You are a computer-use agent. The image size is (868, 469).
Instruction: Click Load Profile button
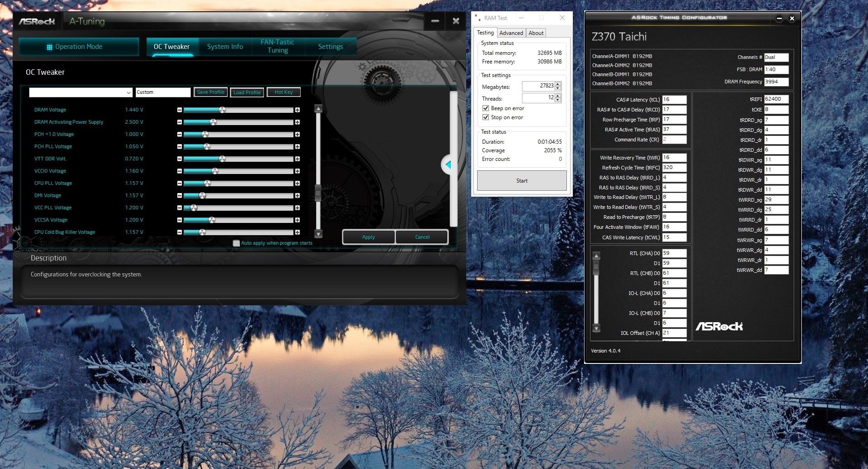point(247,92)
